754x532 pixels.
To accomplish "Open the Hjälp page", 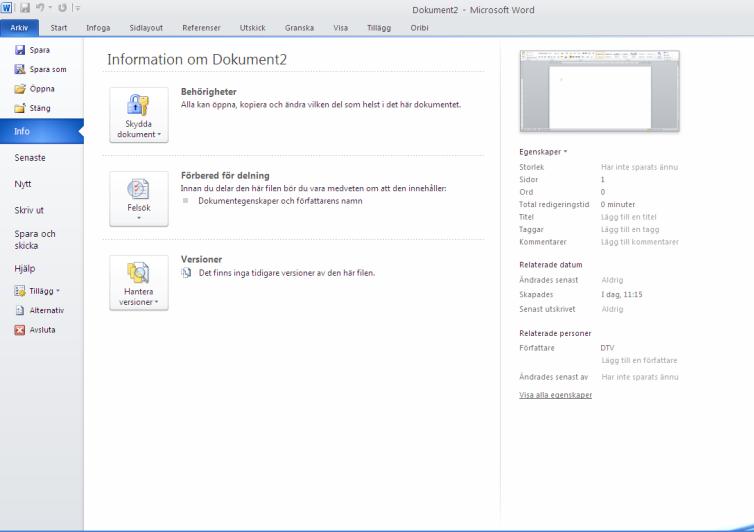I will tap(25, 269).
